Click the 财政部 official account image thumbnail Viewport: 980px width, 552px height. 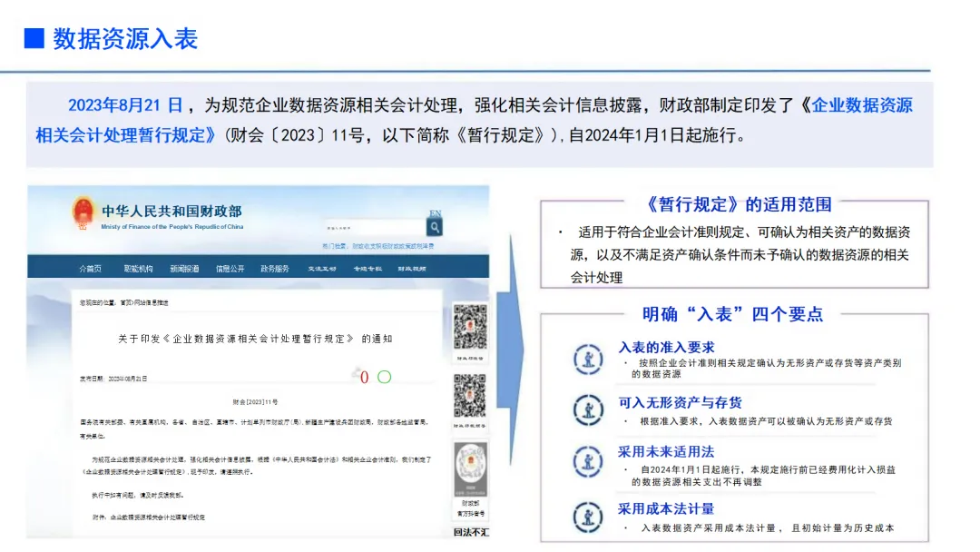coord(470,469)
